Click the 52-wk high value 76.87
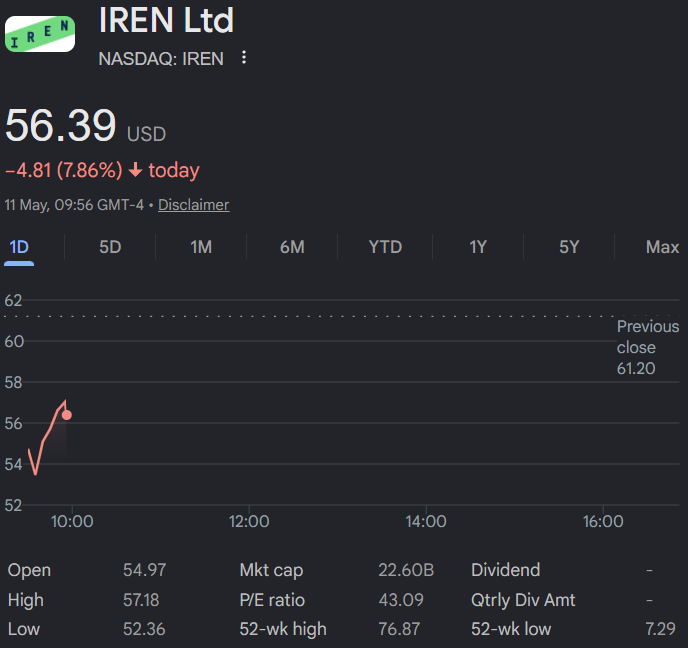The height and width of the screenshot is (648, 688). (399, 629)
